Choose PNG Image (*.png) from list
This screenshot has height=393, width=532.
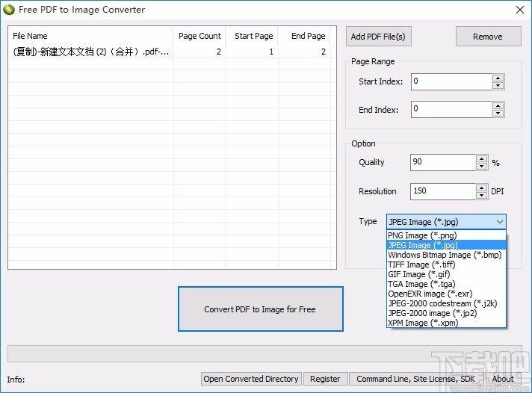click(x=446, y=235)
